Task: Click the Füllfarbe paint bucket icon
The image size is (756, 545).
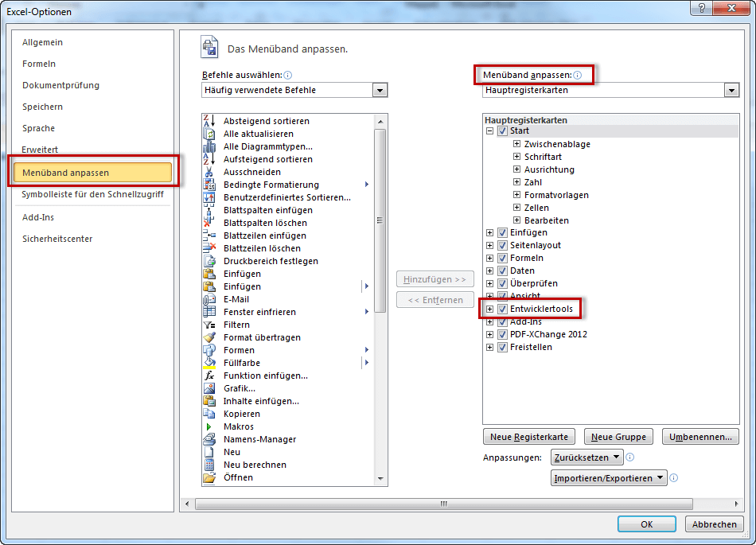Action: point(209,363)
